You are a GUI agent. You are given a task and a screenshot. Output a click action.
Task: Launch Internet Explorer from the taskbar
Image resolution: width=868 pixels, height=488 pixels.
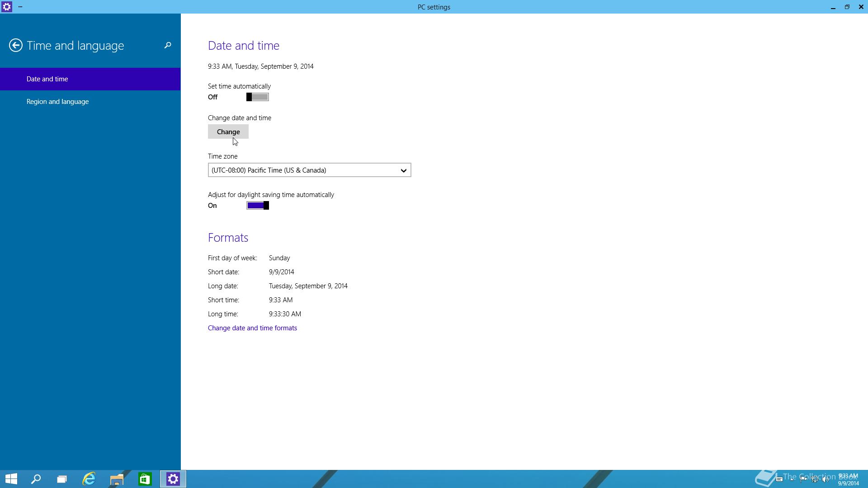pos(89,479)
